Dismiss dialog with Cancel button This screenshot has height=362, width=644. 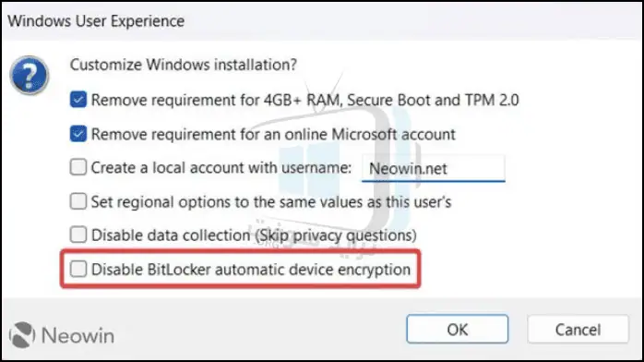pos(578,329)
